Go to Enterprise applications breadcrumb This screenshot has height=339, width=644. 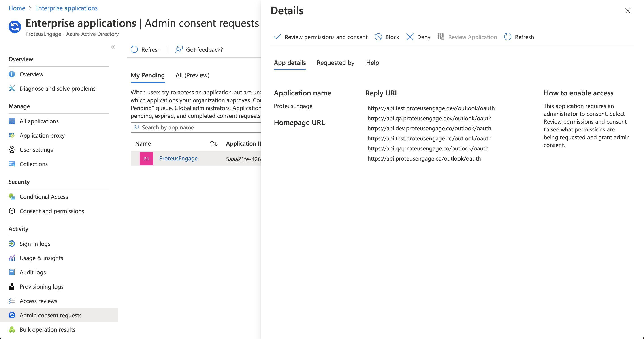click(x=66, y=8)
